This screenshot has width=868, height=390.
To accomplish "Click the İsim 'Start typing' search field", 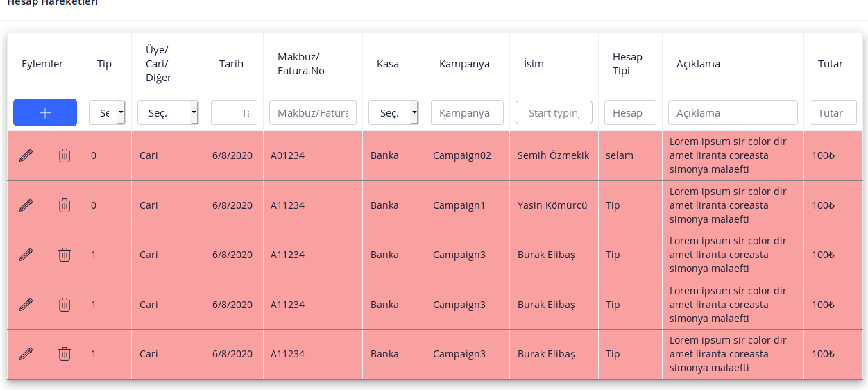I will pos(554,112).
